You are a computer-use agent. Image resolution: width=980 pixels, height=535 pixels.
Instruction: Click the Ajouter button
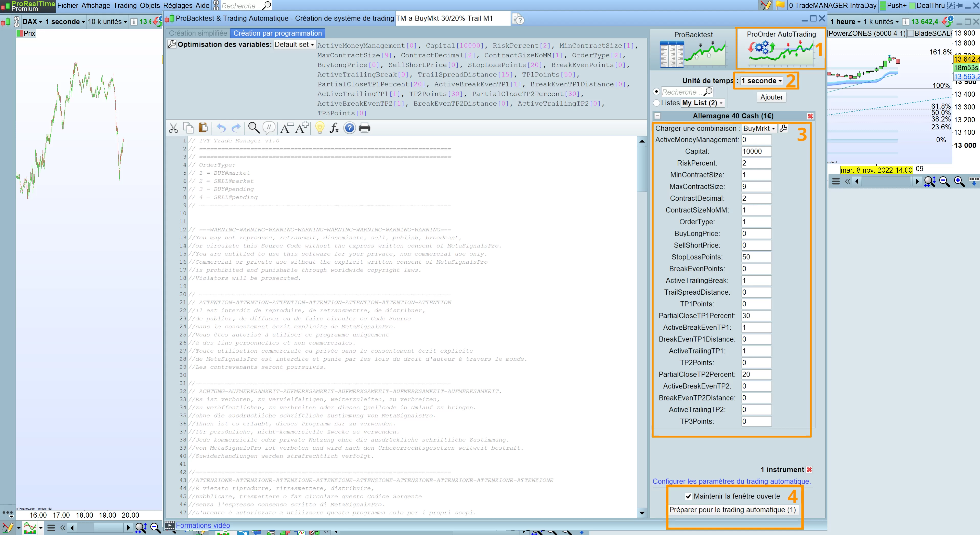coord(772,97)
